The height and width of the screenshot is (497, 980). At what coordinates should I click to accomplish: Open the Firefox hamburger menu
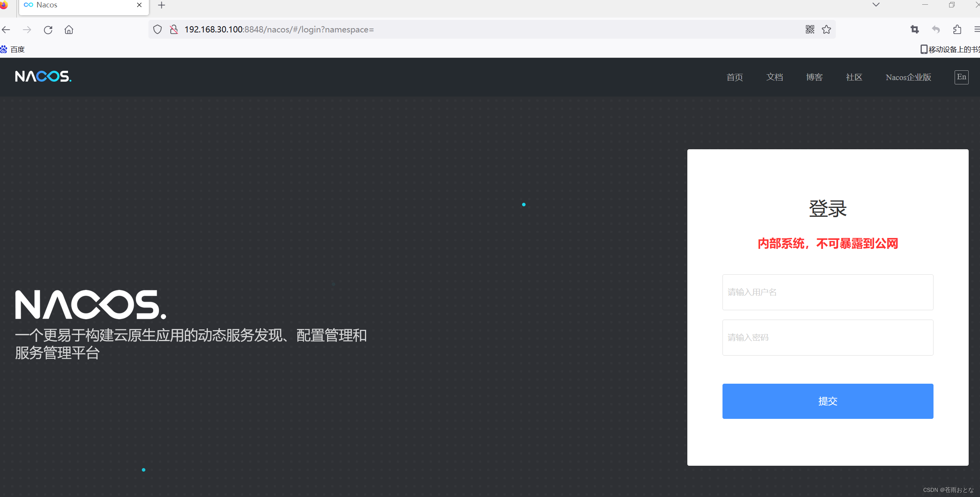click(976, 29)
